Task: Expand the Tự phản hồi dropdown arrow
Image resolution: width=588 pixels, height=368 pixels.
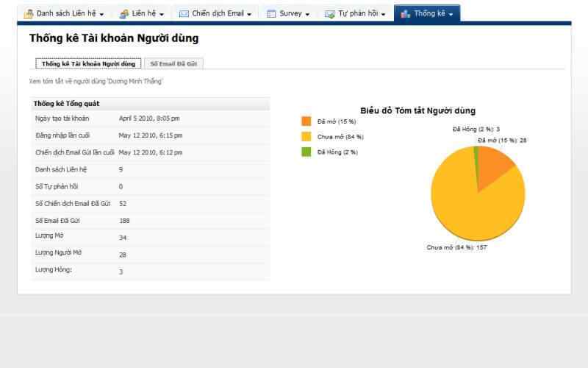Action: [x=383, y=15]
